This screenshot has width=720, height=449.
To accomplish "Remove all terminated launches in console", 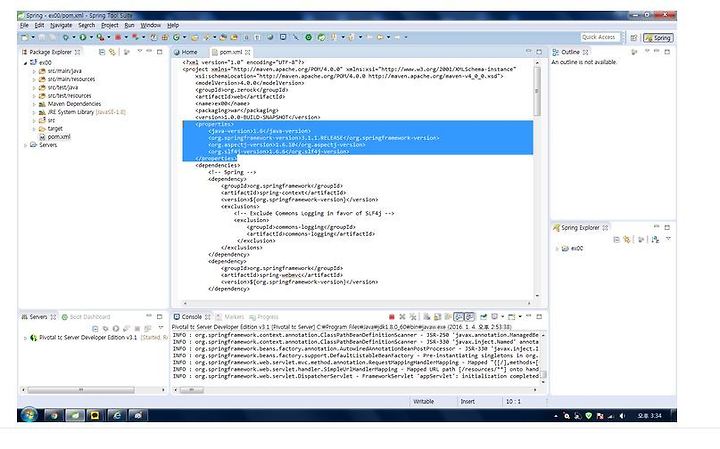I will pyautogui.click(x=413, y=317).
